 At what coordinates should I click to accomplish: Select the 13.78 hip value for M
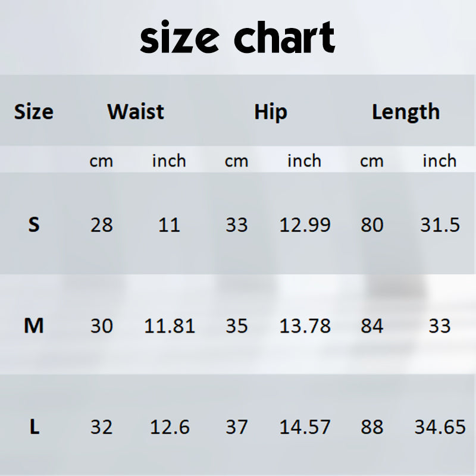(x=305, y=326)
